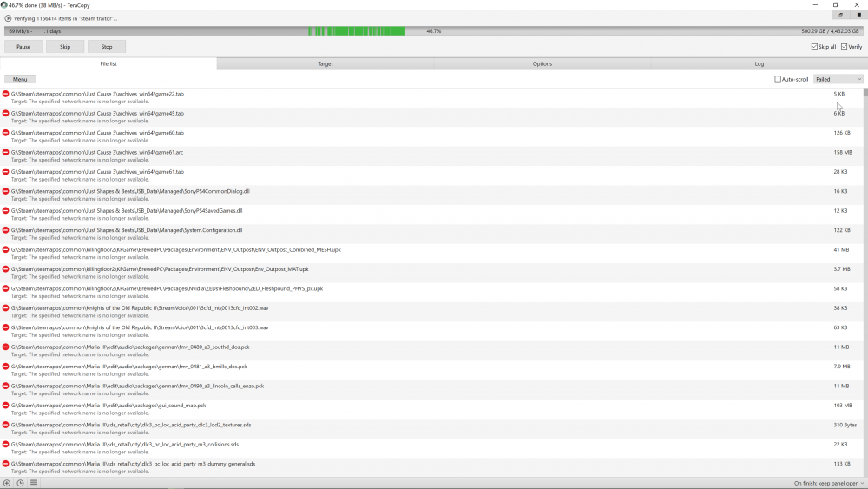Click the 63 KB size value
The width and height of the screenshot is (868, 489).
[840, 327]
